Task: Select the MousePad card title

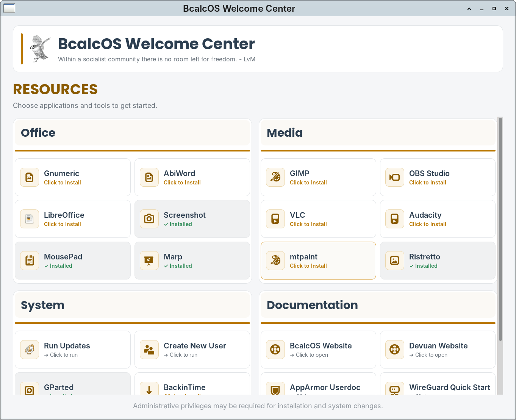Action: tap(63, 257)
